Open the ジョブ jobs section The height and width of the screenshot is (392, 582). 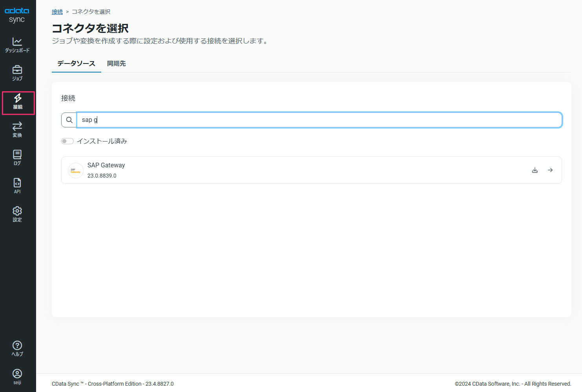17,73
